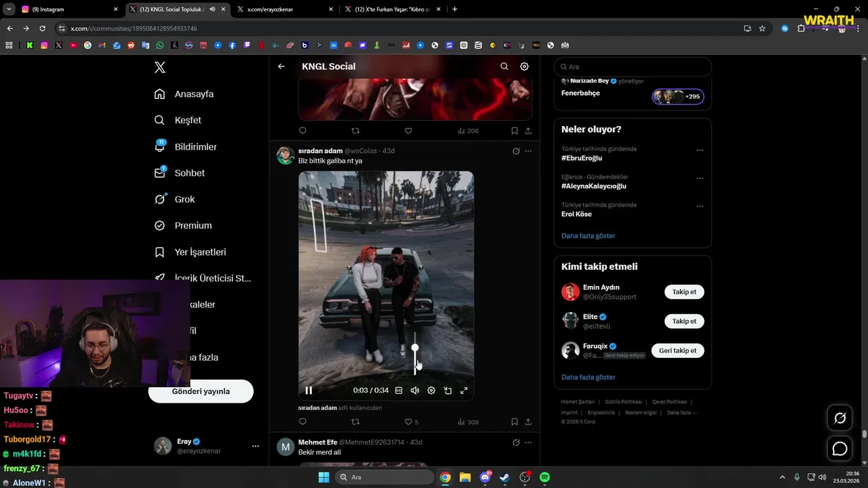View 309 views analytics on post
This screenshot has width=868, height=488.
click(x=468, y=422)
